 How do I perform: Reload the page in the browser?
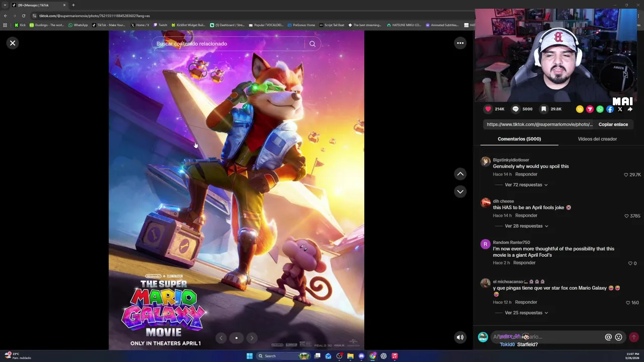[23, 16]
